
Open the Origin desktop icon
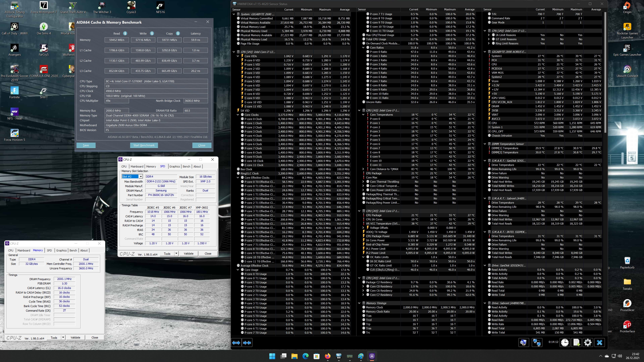click(x=627, y=8)
